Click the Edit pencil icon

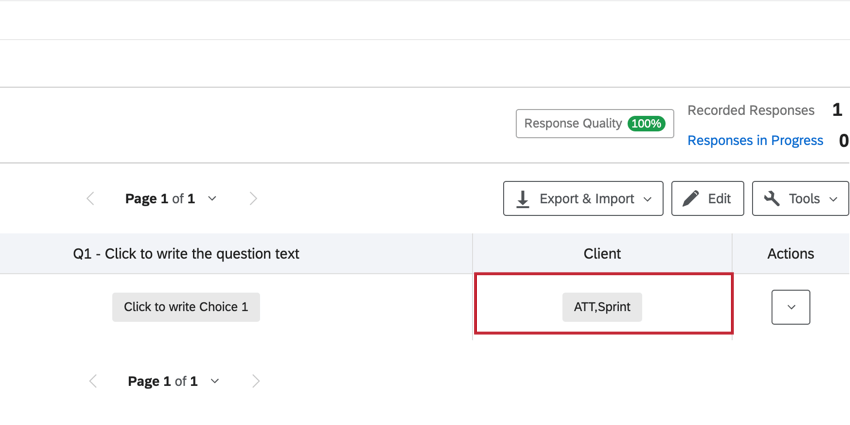click(x=691, y=199)
